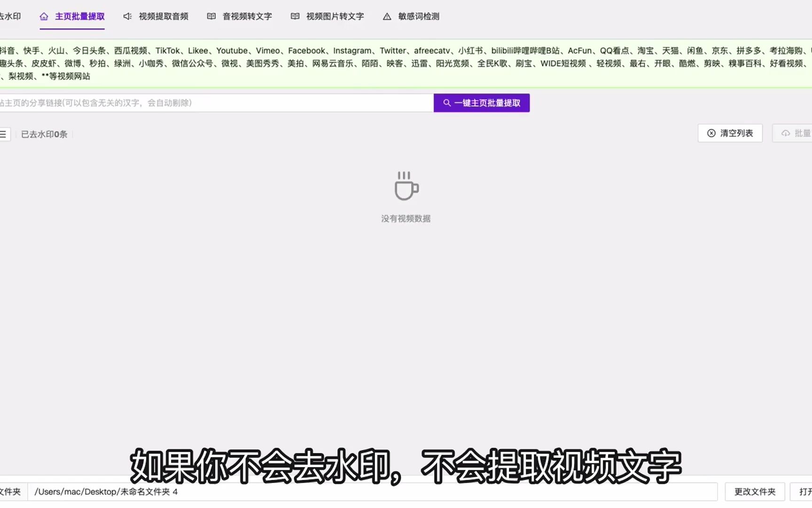
Task: Click the book icon on 视频图片转文字
Action: (x=295, y=16)
